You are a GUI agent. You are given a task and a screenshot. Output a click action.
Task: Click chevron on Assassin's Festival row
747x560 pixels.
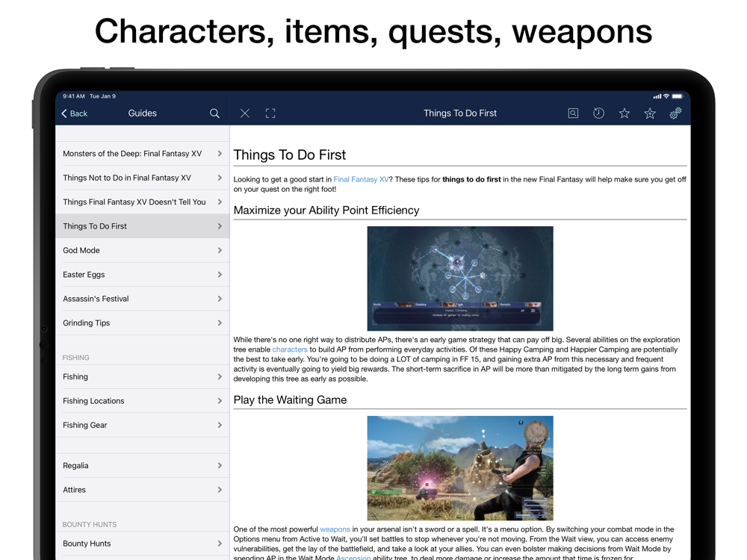tap(220, 299)
